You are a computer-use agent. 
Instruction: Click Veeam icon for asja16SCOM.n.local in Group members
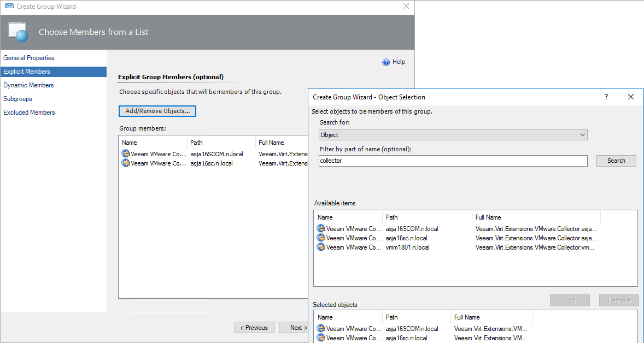126,154
